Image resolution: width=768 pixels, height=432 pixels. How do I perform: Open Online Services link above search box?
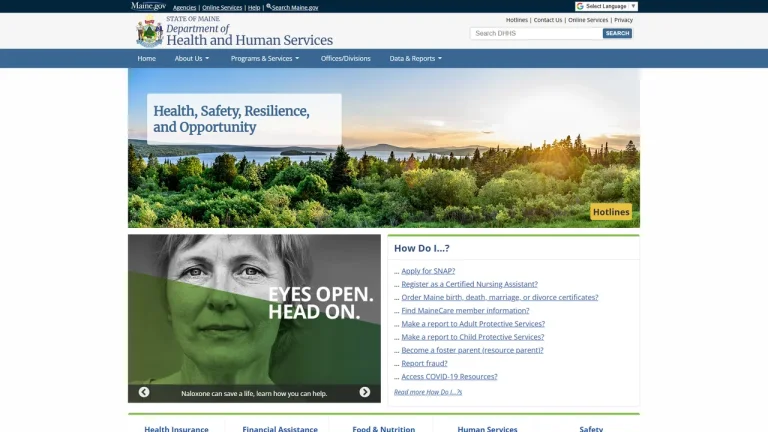pyautogui.click(x=588, y=20)
